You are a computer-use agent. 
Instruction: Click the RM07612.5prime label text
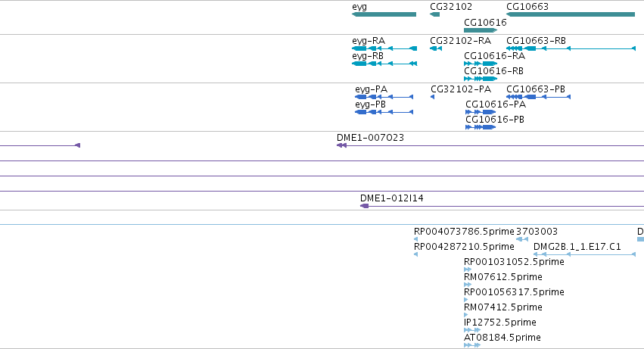click(x=503, y=277)
